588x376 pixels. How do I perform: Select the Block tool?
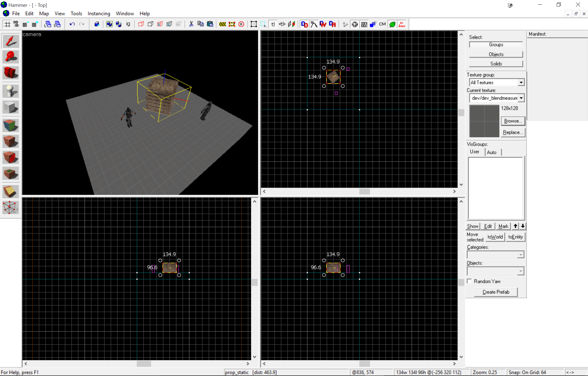[x=11, y=107]
